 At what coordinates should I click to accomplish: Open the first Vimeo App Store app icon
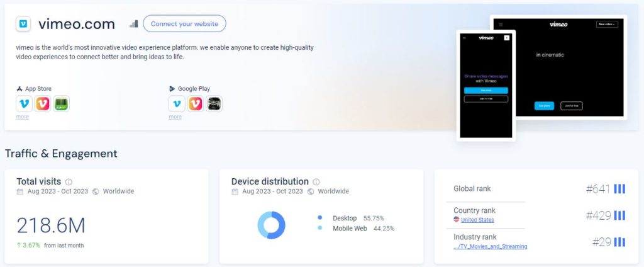click(25, 104)
